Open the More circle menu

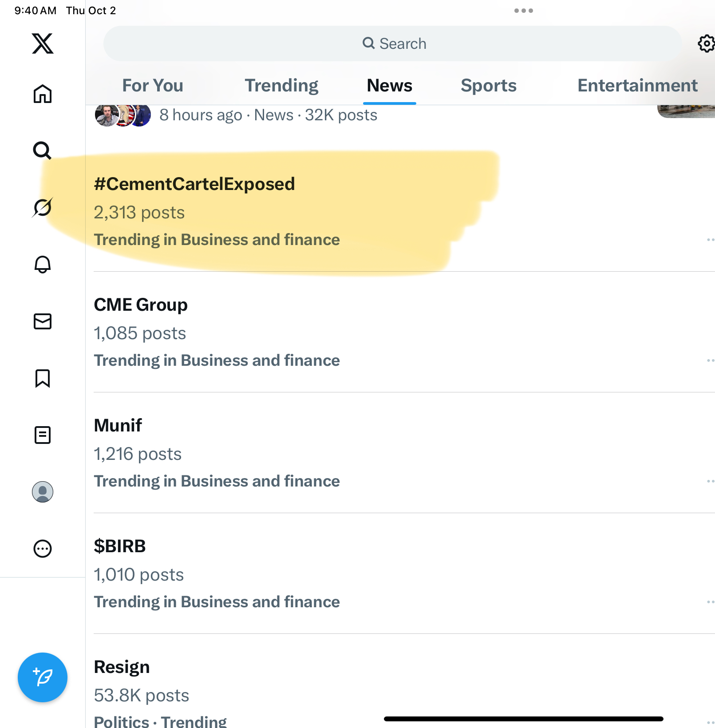click(43, 549)
